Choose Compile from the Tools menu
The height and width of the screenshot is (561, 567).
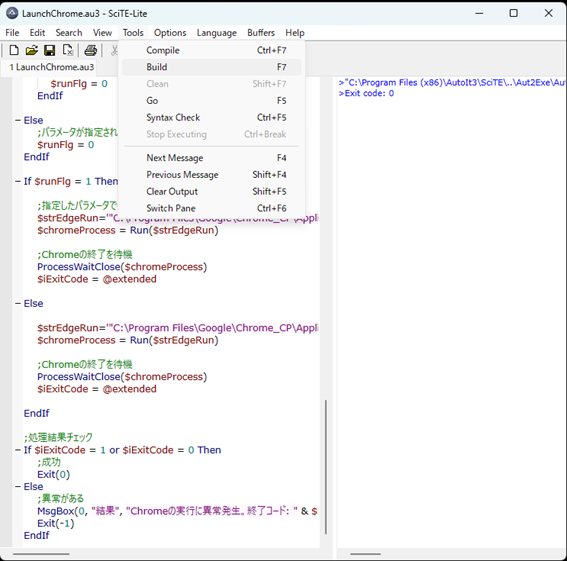(x=212, y=50)
